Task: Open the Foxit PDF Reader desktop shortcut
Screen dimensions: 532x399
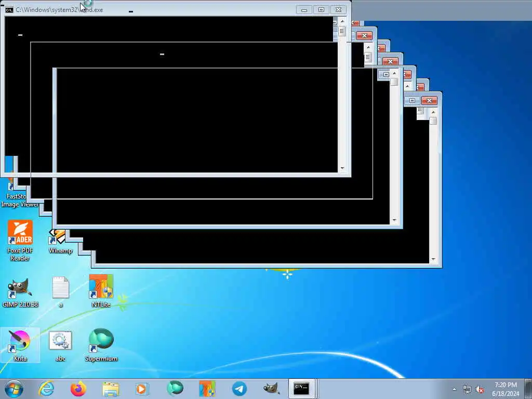Action: click(x=20, y=241)
